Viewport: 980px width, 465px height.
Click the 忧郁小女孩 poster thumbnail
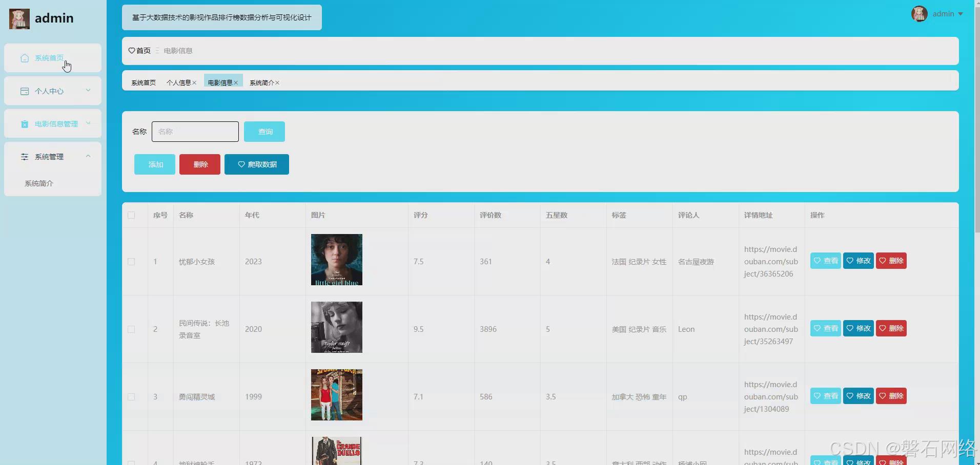(x=337, y=260)
